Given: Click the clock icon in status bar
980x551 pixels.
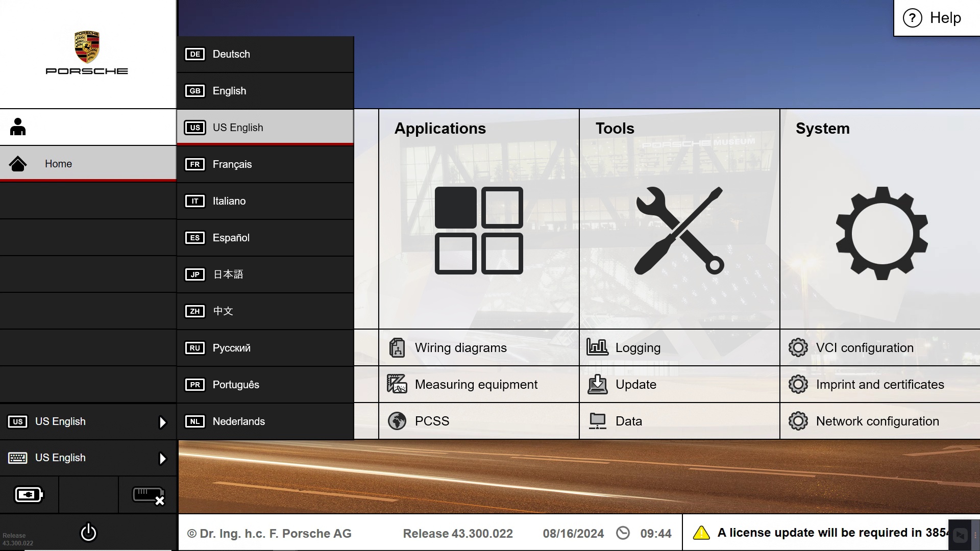Looking at the screenshot, I should pyautogui.click(x=623, y=533).
